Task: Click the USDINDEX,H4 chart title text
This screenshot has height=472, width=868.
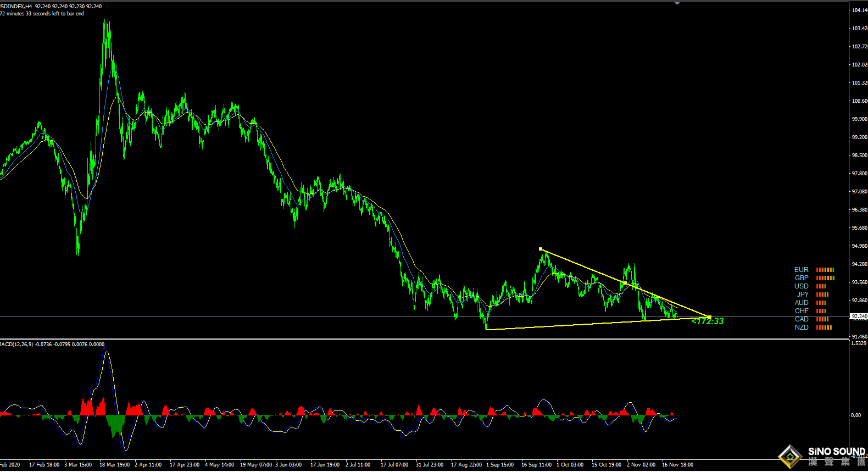Action: tap(16, 7)
